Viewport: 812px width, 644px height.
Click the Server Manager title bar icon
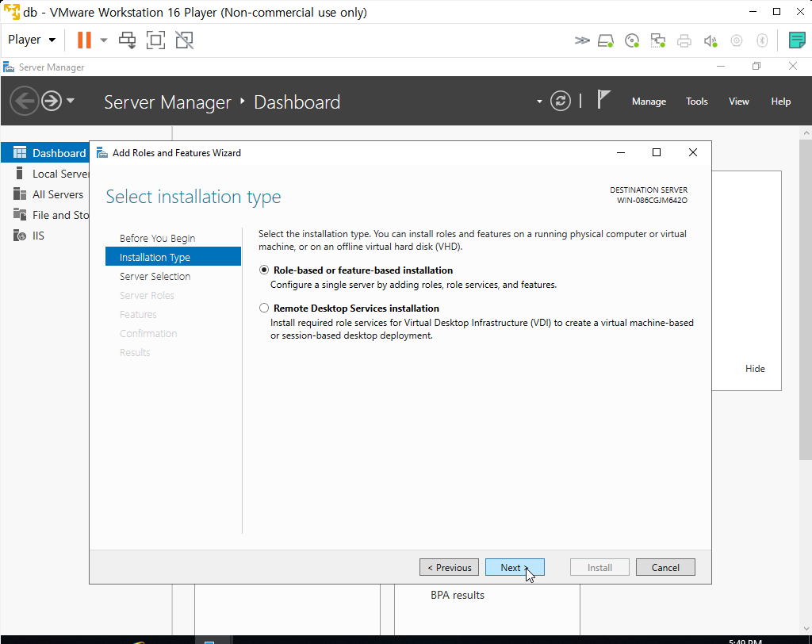[8, 67]
